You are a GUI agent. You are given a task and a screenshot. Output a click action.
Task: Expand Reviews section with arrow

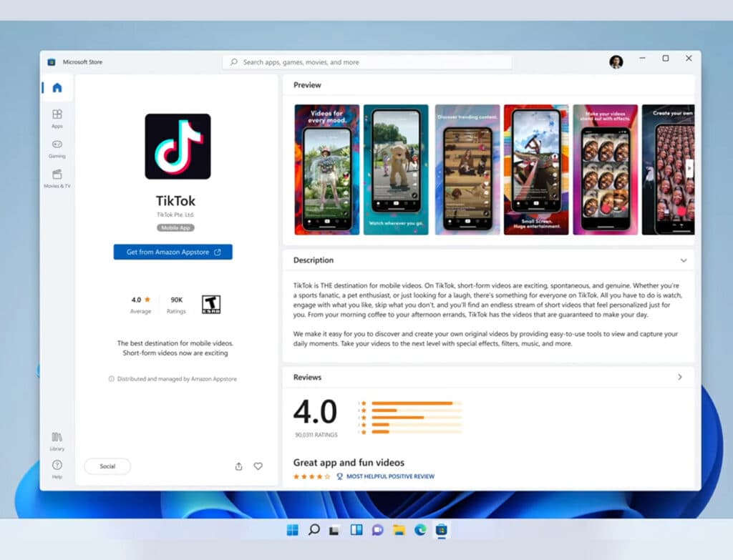(680, 377)
